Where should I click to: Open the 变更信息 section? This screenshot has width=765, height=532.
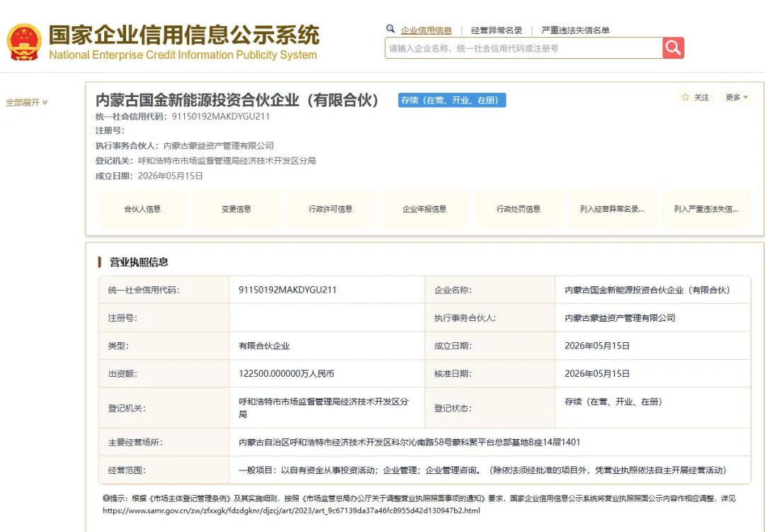(x=236, y=209)
